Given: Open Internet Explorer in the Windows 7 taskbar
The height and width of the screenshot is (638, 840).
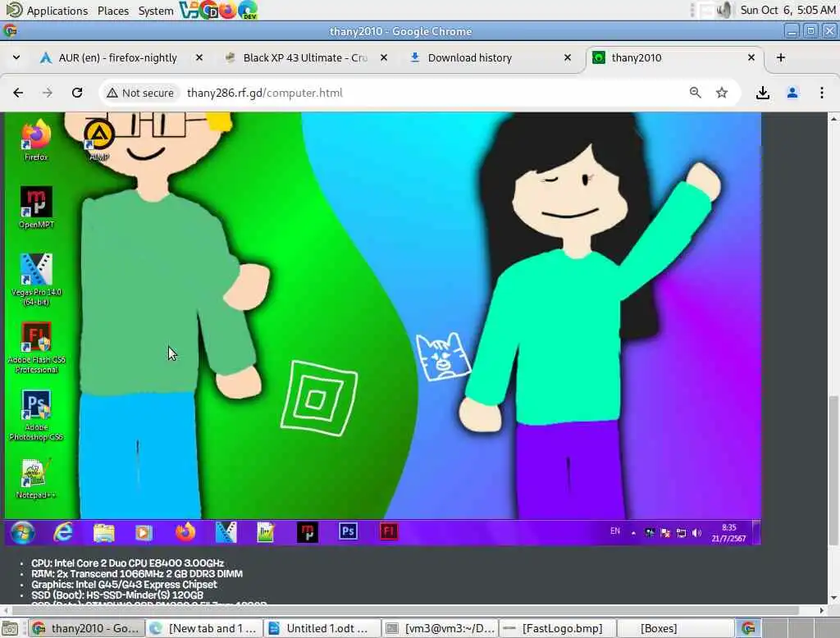Looking at the screenshot, I should [x=63, y=532].
